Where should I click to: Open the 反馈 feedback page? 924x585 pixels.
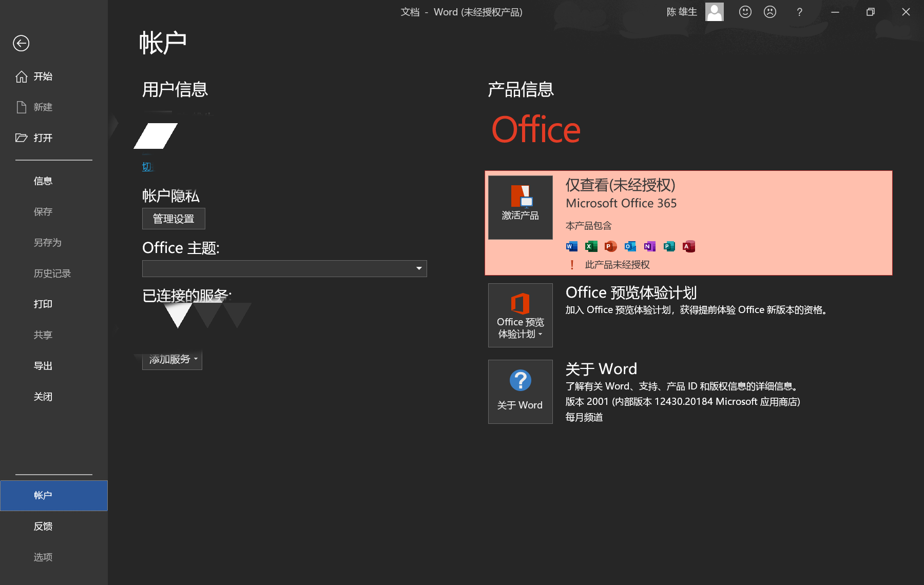54,526
